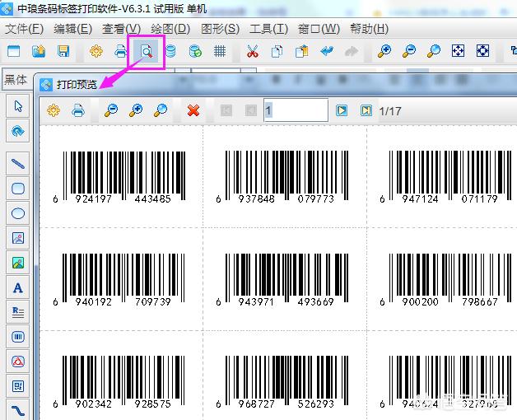Select the barcode tool in the sidebar

[18, 337]
